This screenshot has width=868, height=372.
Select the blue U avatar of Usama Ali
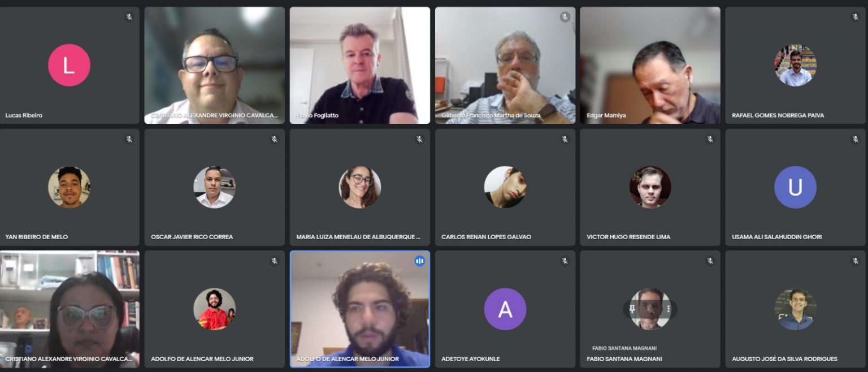click(x=795, y=187)
